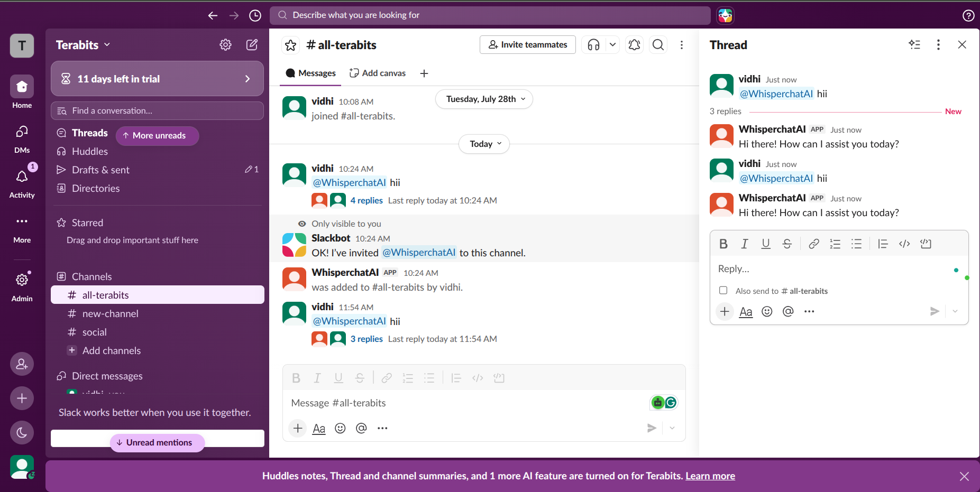
Task: Check Also send to all-terabits
Action: coord(723,291)
